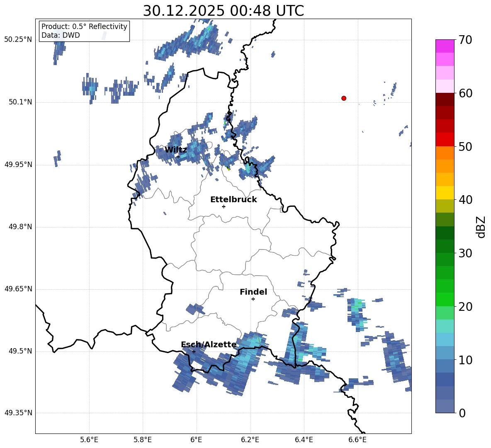Image resolution: width=491 pixels, height=448 pixels.
Task: Click the 49.95°N latitude label
Action: (x=18, y=165)
